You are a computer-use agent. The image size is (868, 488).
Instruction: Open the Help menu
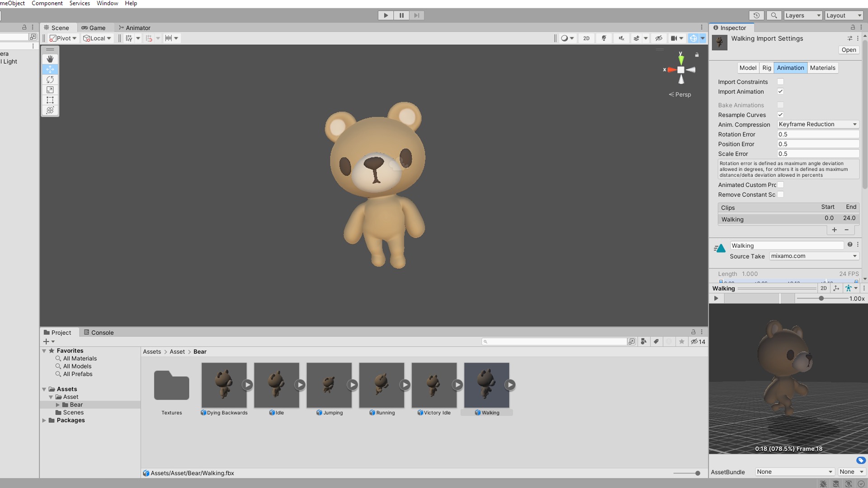(131, 3)
